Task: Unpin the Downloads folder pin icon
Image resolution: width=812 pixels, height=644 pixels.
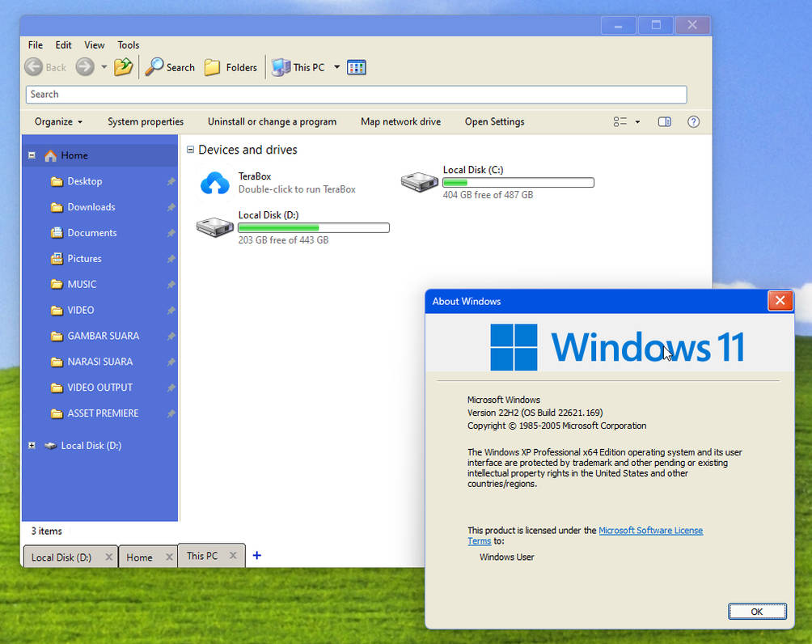Action: pyautogui.click(x=169, y=206)
